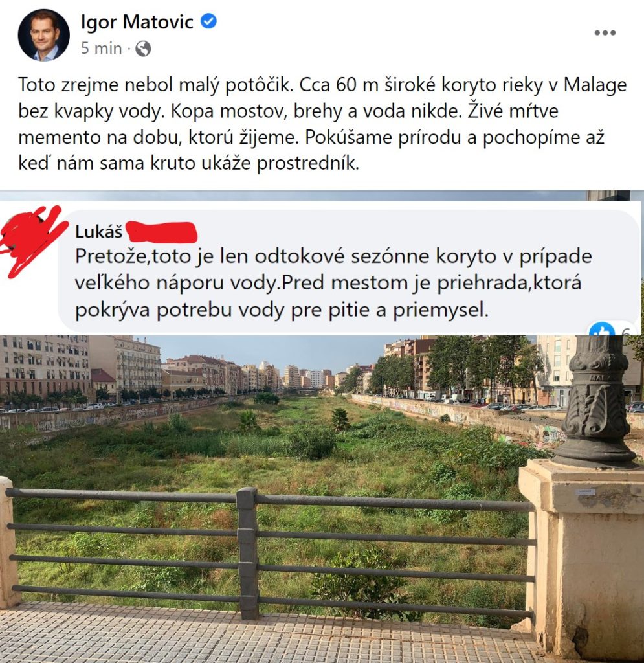The height and width of the screenshot is (663, 644).
Task: Click the word 'prostredník' ending the post
Action: click(307, 163)
